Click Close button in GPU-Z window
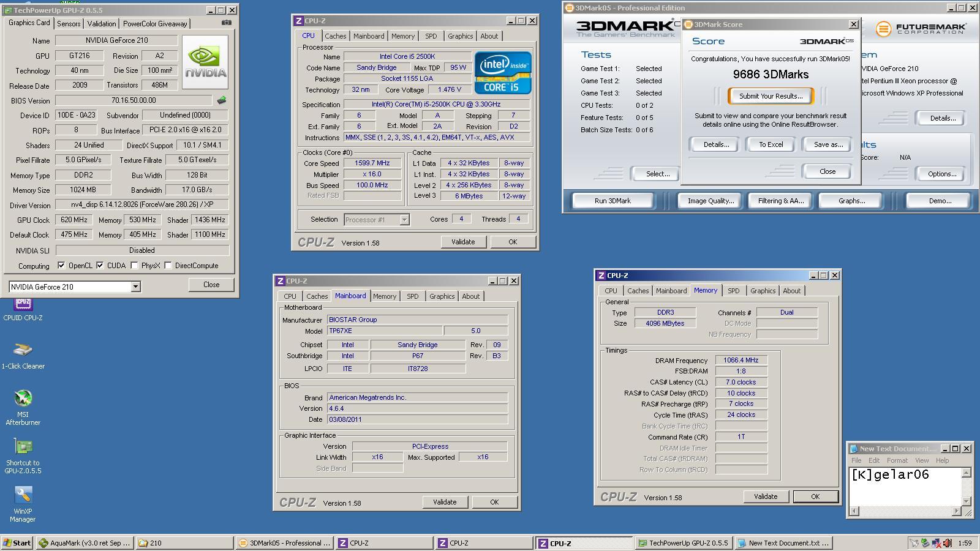Image resolution: width=980 pixels, height=551 pixels. pos(211,285)
